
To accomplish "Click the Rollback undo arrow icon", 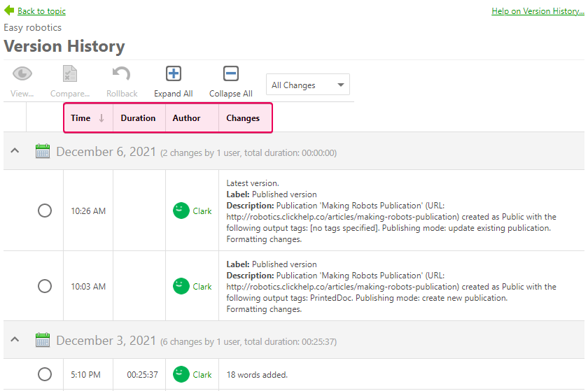I will pyautogui.click(x=122, y=73).
